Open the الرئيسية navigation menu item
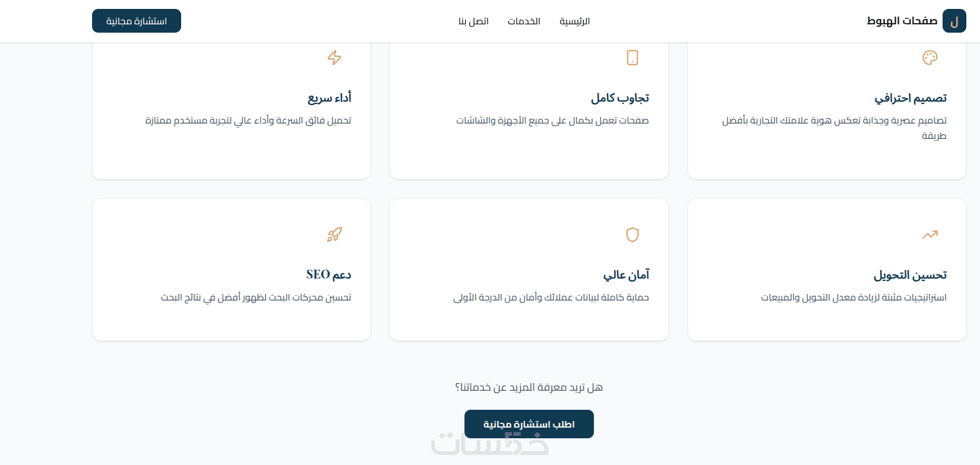 coord(574,21)
